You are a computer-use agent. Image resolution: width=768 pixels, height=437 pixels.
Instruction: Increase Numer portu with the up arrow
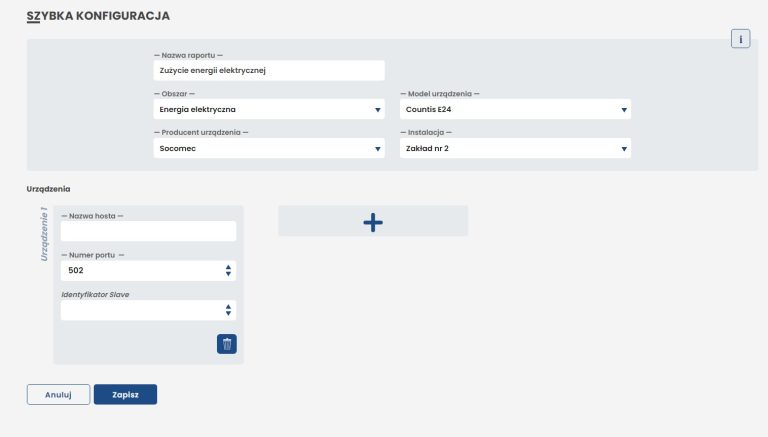click(x=228, y=267)
